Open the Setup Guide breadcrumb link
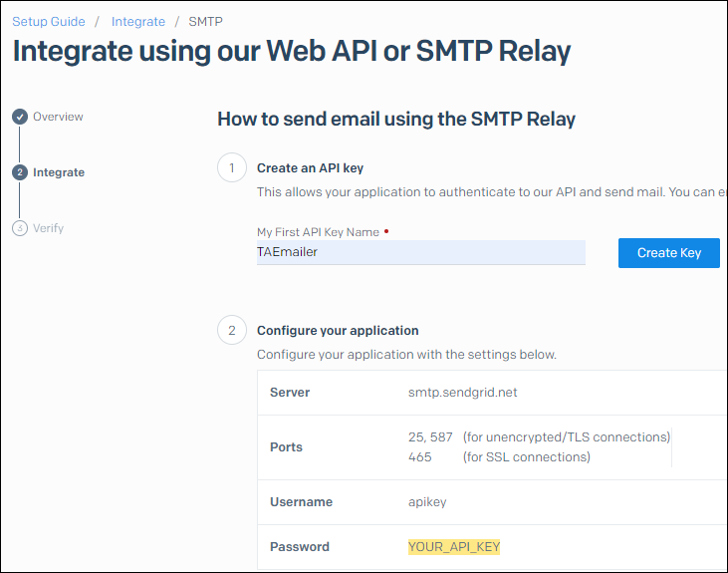Viewport: 728px width, 573px height. pos(49,22)
